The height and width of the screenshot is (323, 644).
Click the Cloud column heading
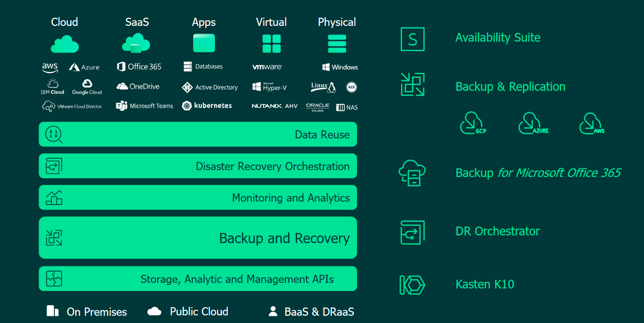tap(65, 22)
